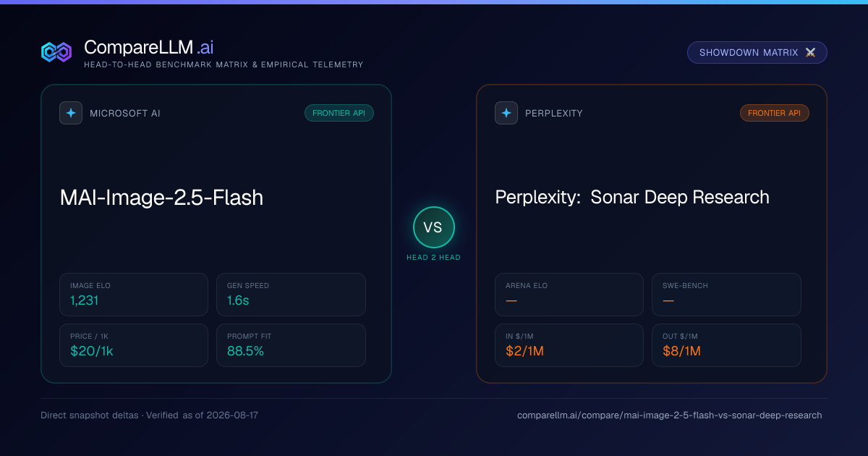Click the VS circle badge
The width and height of the screenshot is (868, 456).
pos(433,227)
